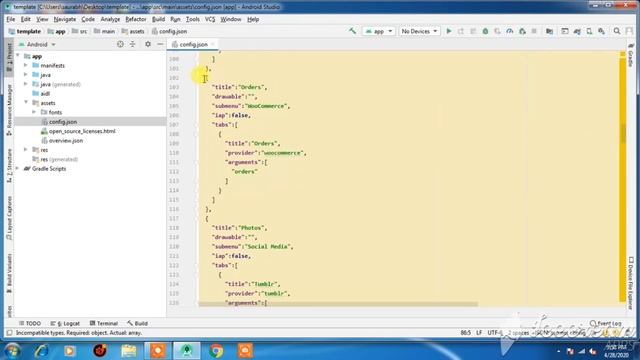Open AVD Manager phone icon

[x=589, y=31]
